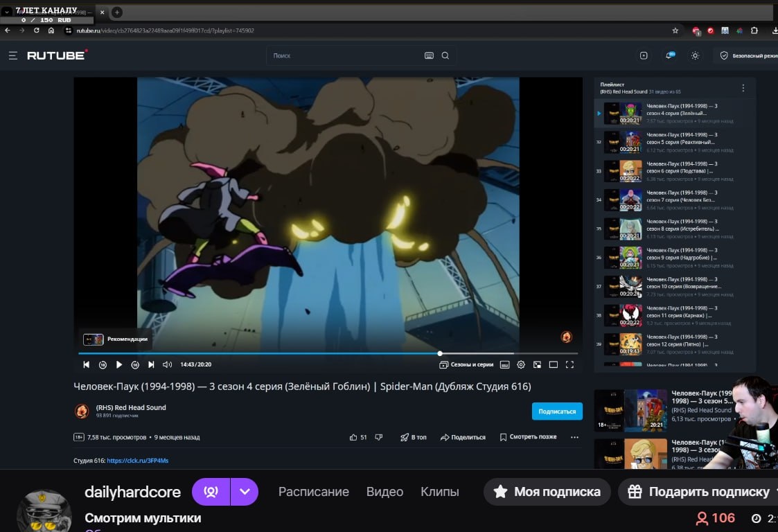Enable picture-in-picture mode
778x532 pixels.
[538, 365]
